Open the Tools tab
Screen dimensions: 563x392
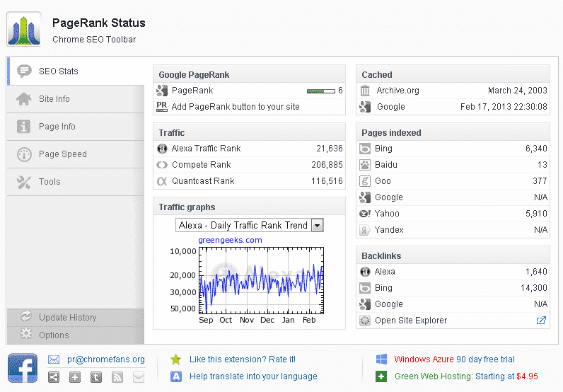click(76, 182)
